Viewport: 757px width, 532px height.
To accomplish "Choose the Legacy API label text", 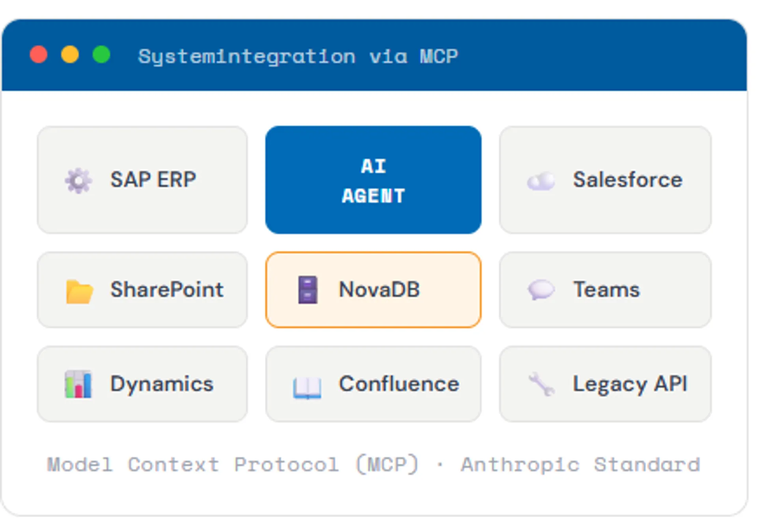I will 630,384.
